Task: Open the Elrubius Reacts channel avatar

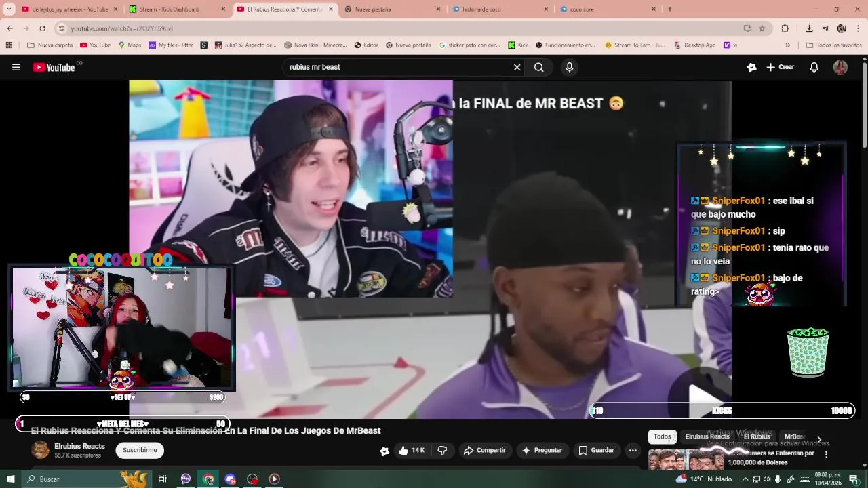Action: pyautogui.click(x=41, y=450)
